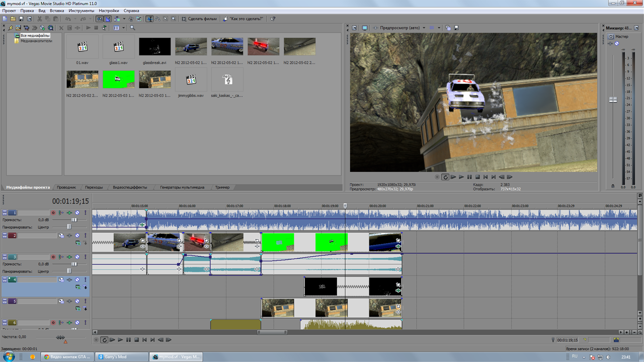This screenshot has width=644, height=362.
Task: Minimize track 4 height button
Action: 5,278
